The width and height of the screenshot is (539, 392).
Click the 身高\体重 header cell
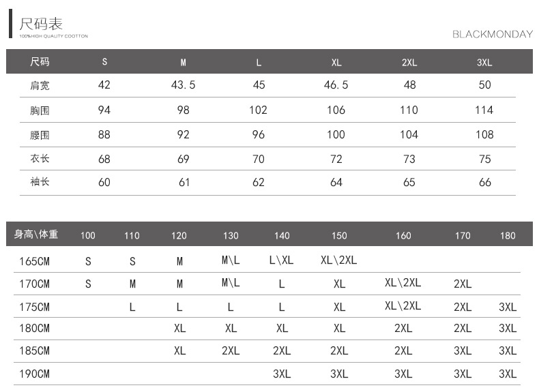point(36,235)
